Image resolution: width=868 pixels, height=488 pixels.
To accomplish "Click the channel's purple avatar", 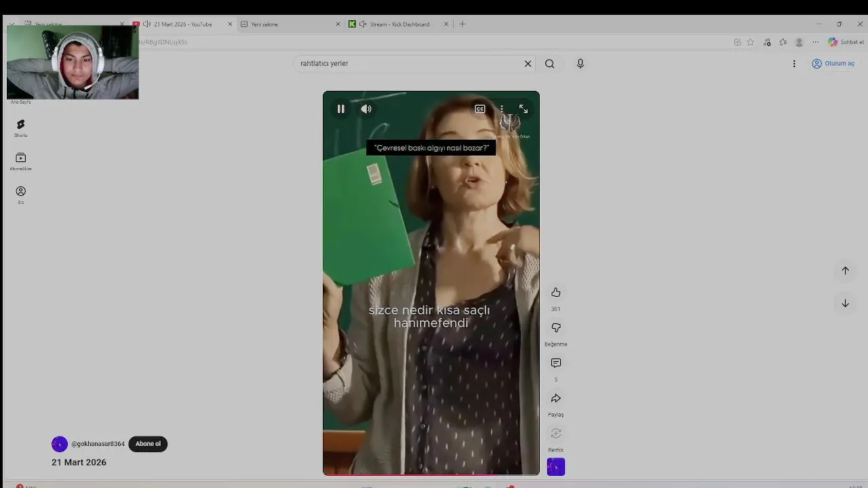I will coord(60,444).
